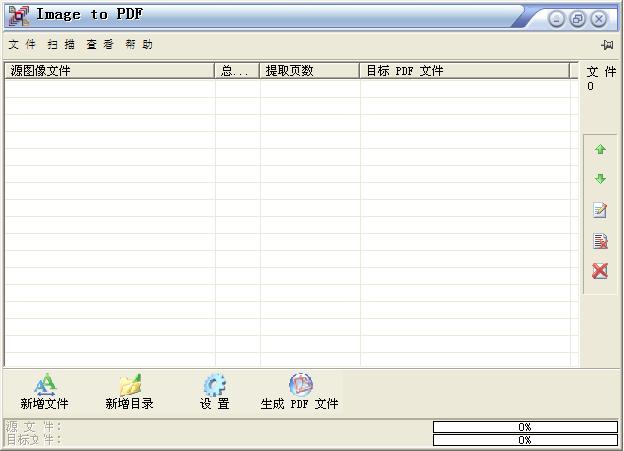Click the 目标文件 status label
The width and height of the screenshot is (624, 451).
click(33, 439)
